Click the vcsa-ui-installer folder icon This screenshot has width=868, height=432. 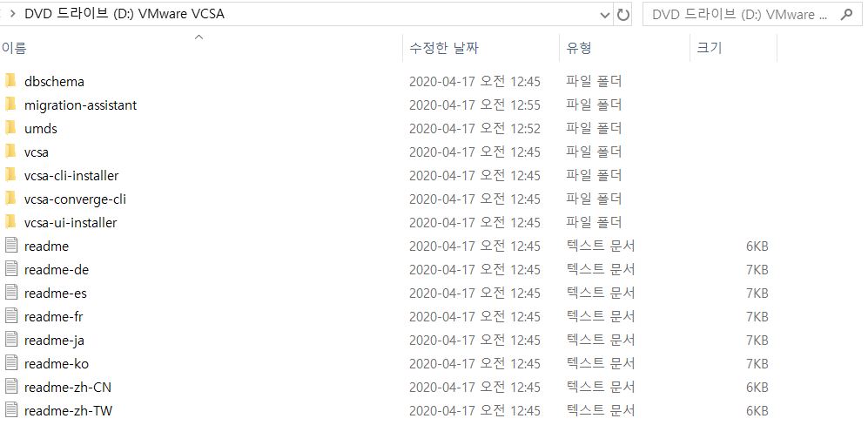tap(10, 223)
